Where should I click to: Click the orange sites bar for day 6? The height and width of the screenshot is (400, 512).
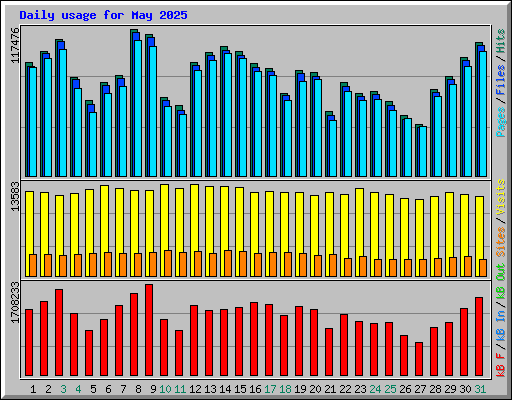108,264
